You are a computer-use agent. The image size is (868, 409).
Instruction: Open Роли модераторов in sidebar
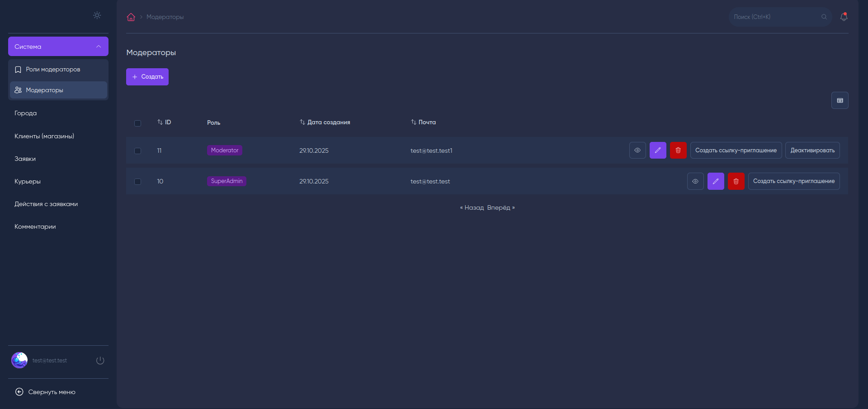tap(53, 70)
